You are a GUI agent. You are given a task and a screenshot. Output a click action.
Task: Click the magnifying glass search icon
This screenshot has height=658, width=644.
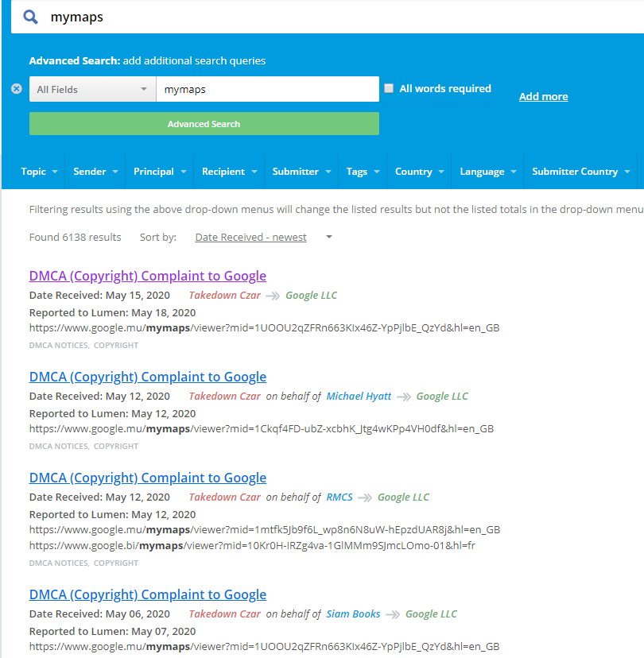coord(30,17)
